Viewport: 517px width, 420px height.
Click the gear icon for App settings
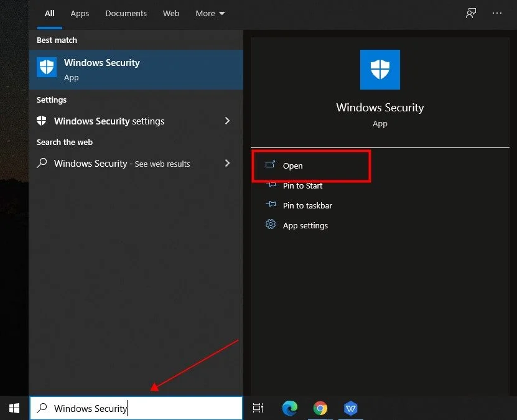point(271,225)
